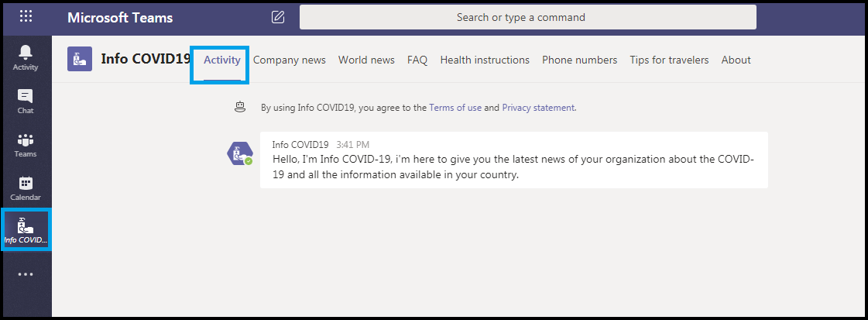The height and width of the screenshot is (320, 868).
Task: Open the Privacy statement link
Action: (538, 108)
